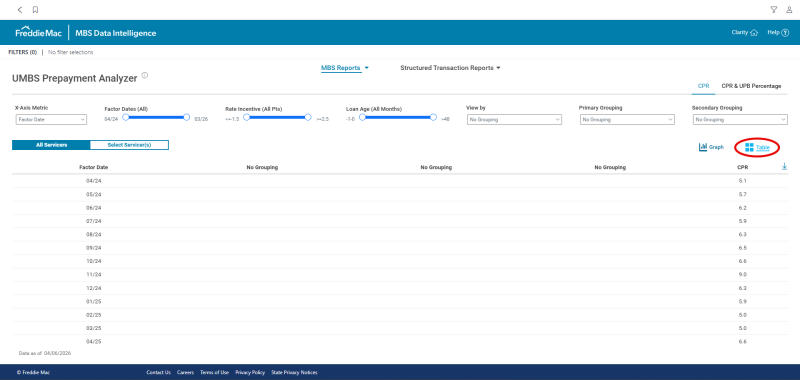Select the 09/24 factor date row

pos(400,248)
